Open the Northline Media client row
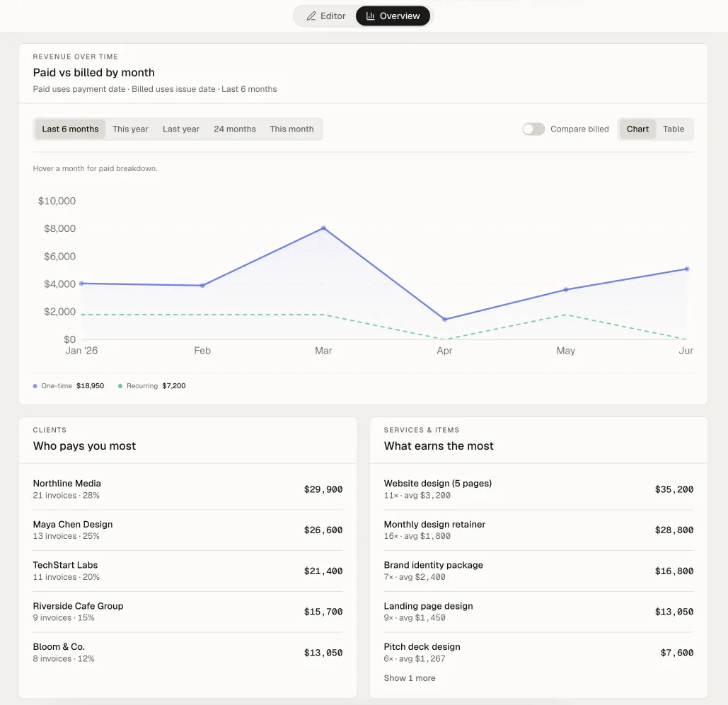This screenshot has height=705, width=728. pyautogui.click(x=187, y=489)
